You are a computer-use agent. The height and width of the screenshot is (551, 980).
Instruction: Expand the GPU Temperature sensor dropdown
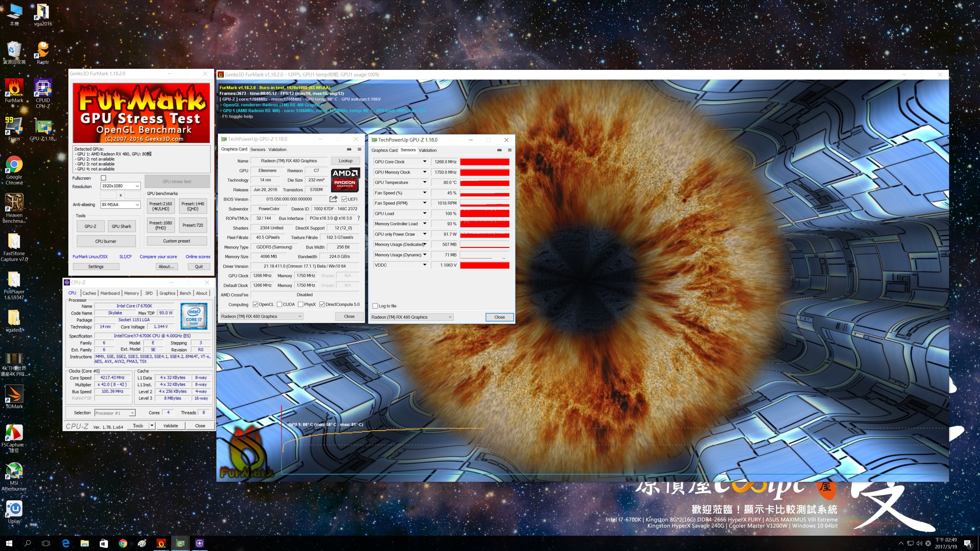click(425, 183)
